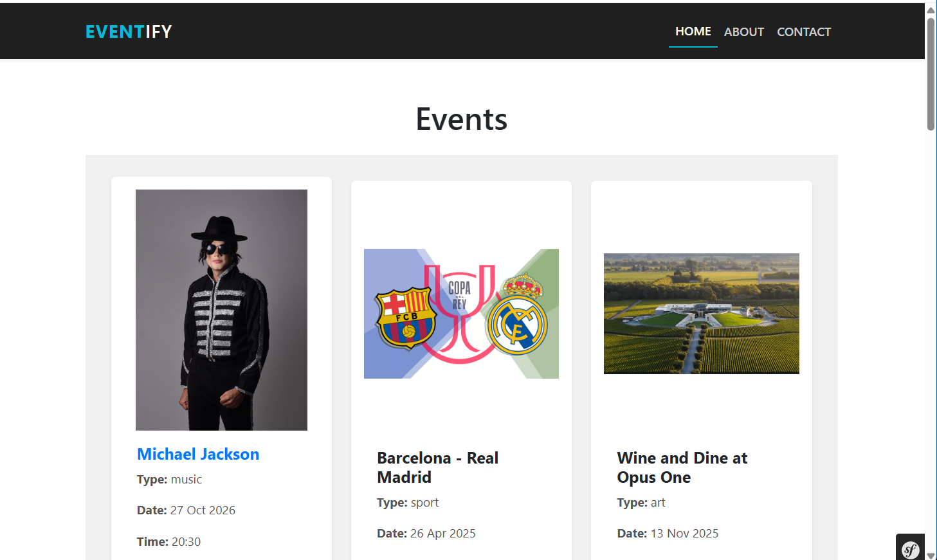Open the Symfony debug toolbar icon
This screenshot has width=937, height=560.
910,548
